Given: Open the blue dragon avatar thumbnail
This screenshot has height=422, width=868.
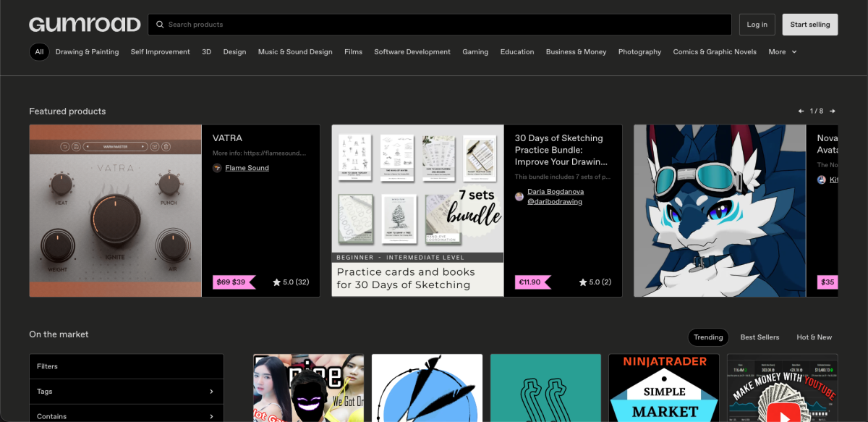Looking at the screenshot, I should 720,211.
